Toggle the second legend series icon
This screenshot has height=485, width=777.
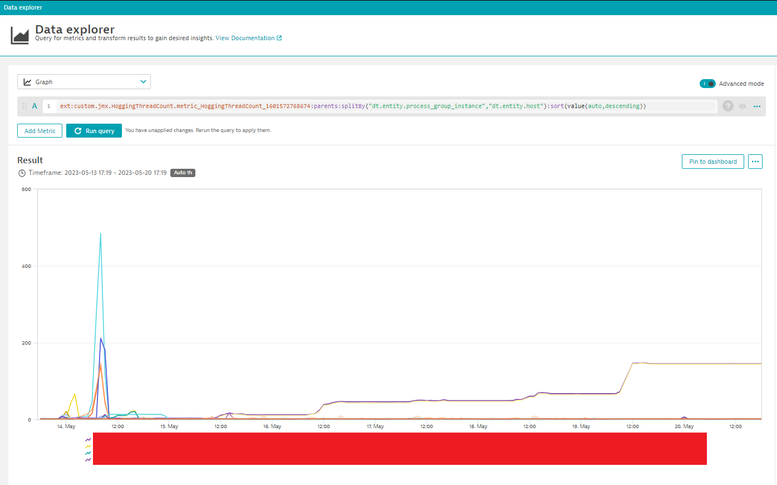point(88,446)
